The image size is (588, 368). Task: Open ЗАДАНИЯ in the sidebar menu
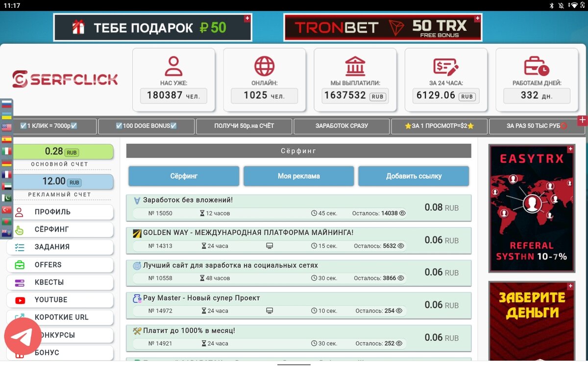[x=60, y=247]
